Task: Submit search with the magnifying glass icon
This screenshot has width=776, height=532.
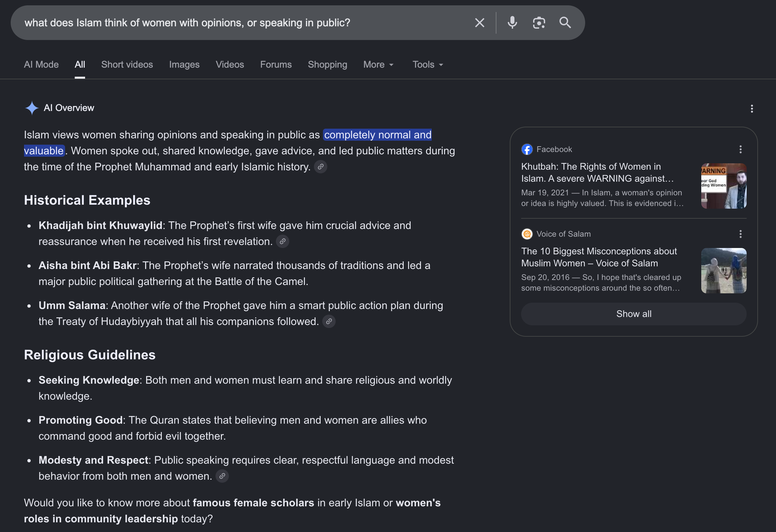Action: 565,23
